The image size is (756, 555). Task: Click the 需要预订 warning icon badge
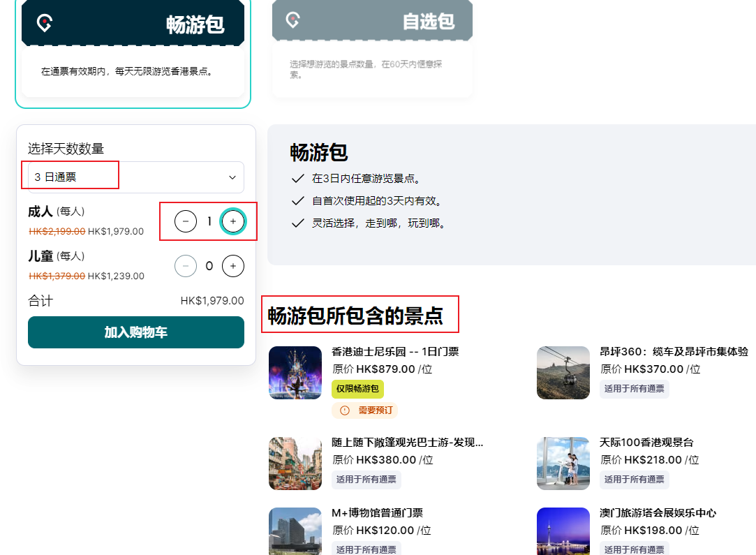[x=345, y=410]
